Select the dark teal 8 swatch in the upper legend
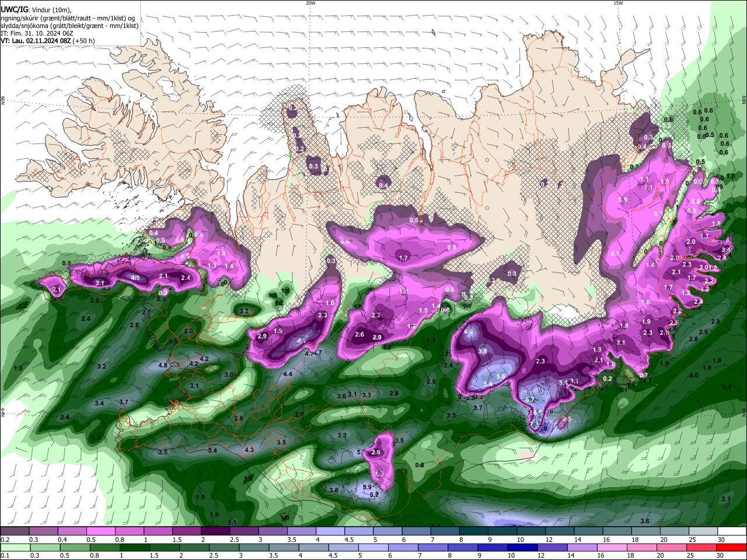Viewport: 747px width, 560px height. pyautogui.click(x=474, y=531)
